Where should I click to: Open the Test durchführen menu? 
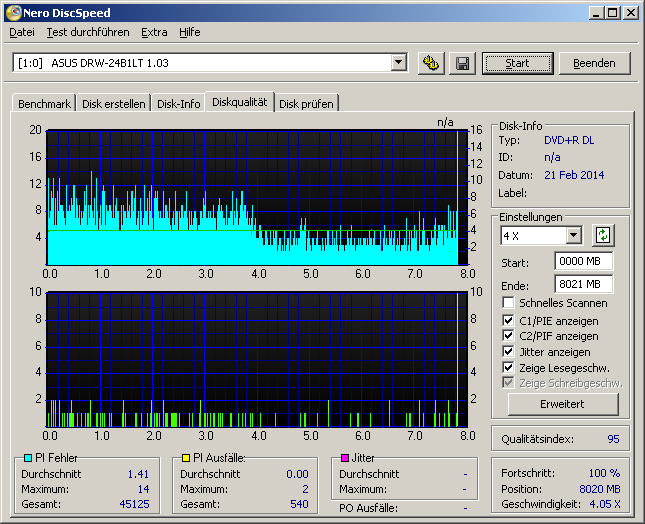click(x=88, y=32)
